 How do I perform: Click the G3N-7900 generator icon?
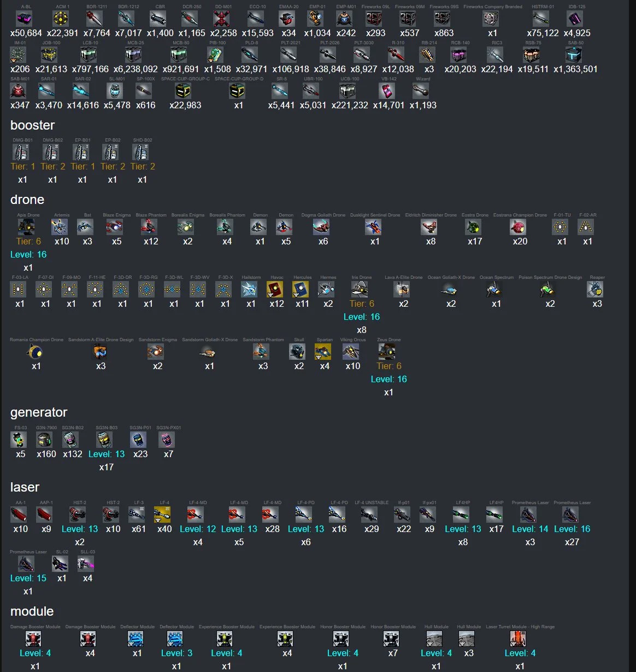coord(45,439)
